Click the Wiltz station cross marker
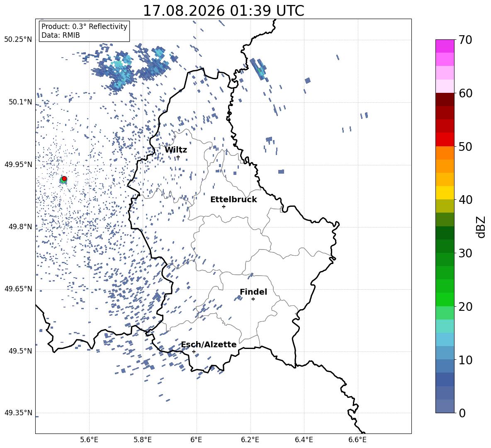 point(178,157)
